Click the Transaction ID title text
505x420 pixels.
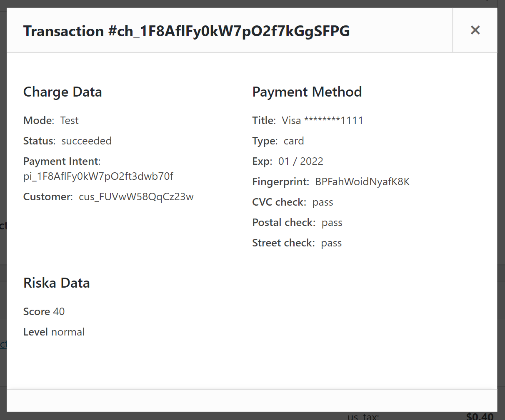[x=186, y=31]
